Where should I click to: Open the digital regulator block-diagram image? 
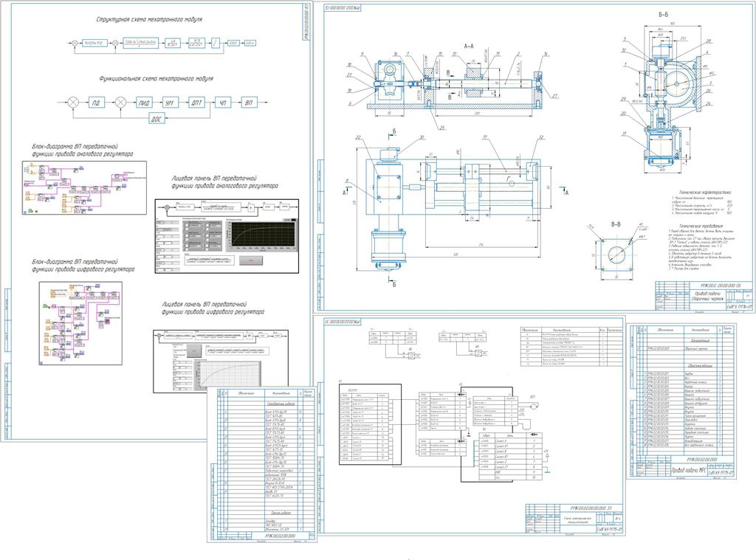point(80,323)
